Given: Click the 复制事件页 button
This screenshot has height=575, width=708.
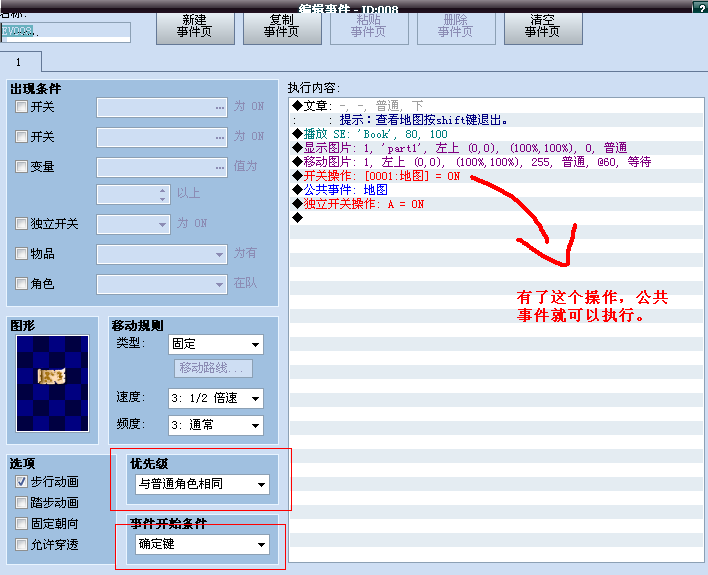Looking at the screenshot, I should (282, 28).
